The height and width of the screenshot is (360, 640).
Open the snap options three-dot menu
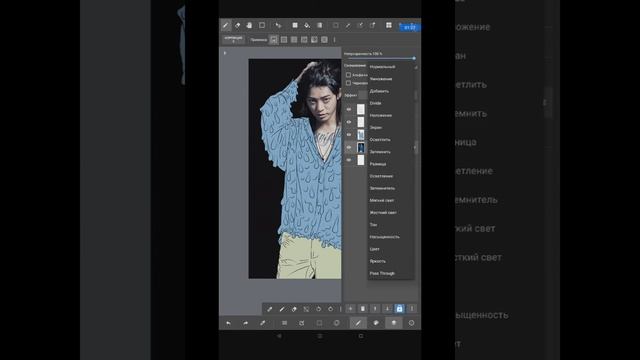334,40
